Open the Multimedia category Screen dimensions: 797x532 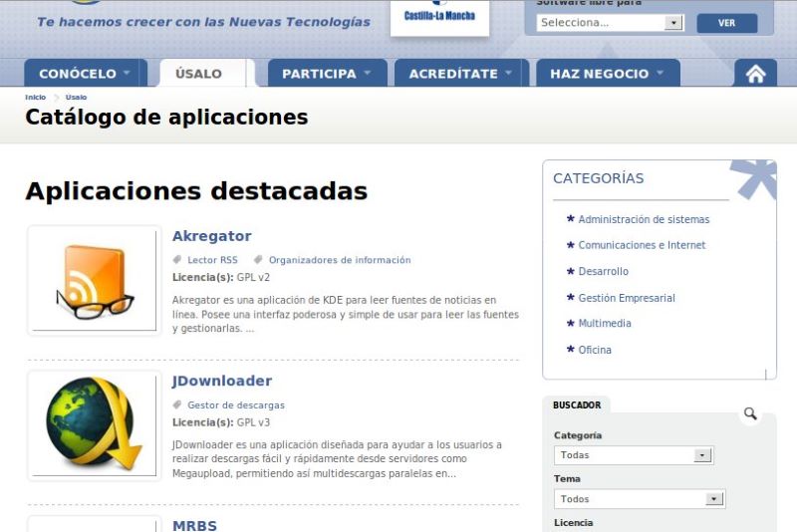(x=605, y=323)
